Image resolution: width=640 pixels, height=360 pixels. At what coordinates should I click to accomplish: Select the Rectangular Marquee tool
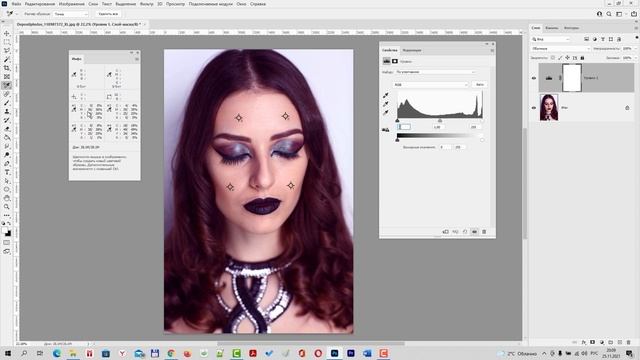click(x=7, y=42)
